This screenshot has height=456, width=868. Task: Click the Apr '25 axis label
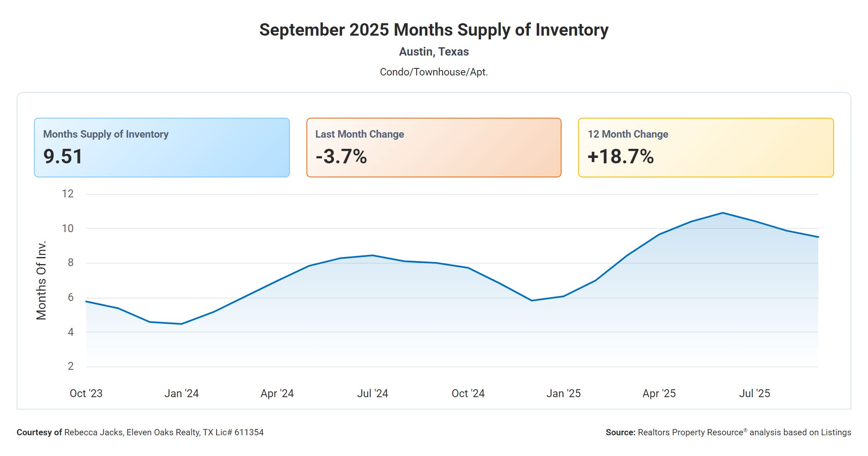(x=659, y=393)
